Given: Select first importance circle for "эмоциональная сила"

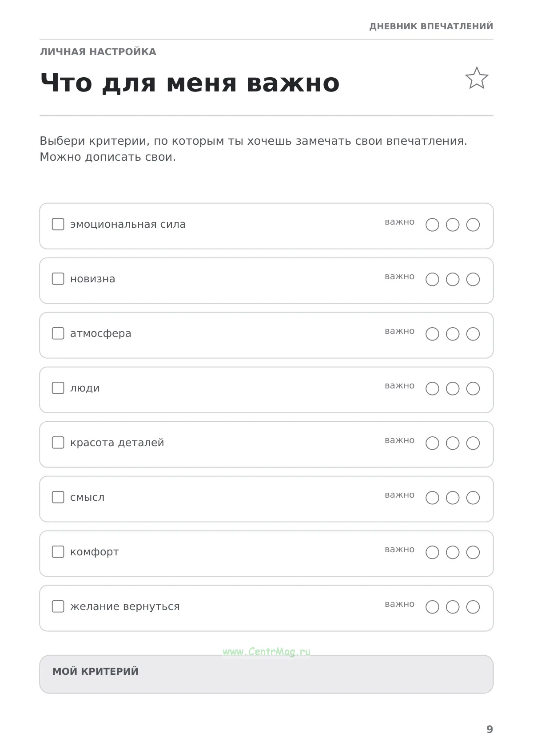Looking at the screenshot, I should tap(432, 225).
